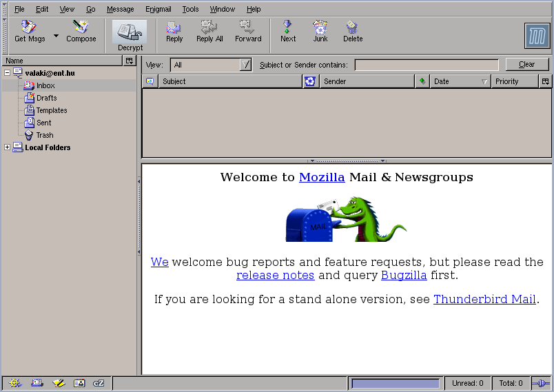Click the Forward toolbar icon
The image size is (554, 392).
[x=248, y=32]
